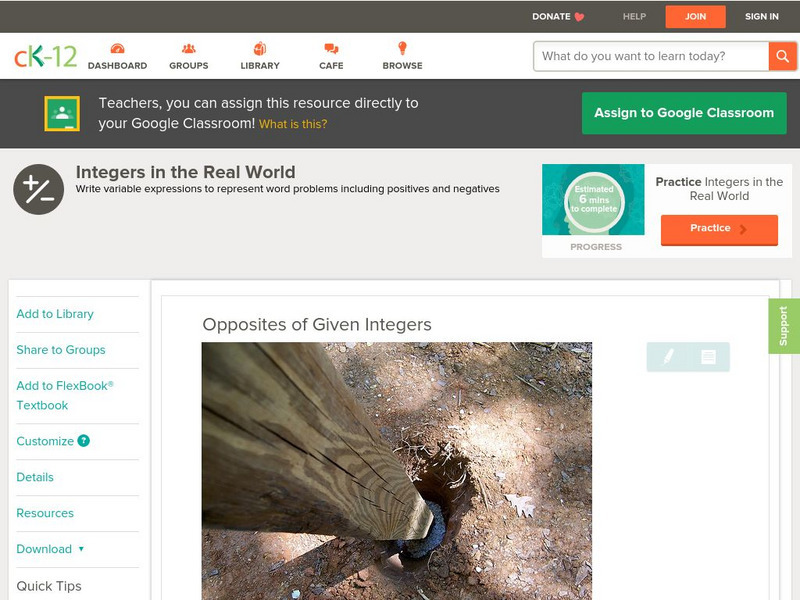The image size is (800, 600).
Task: Open the CK-12 logo home link
Action: [45, 56]
